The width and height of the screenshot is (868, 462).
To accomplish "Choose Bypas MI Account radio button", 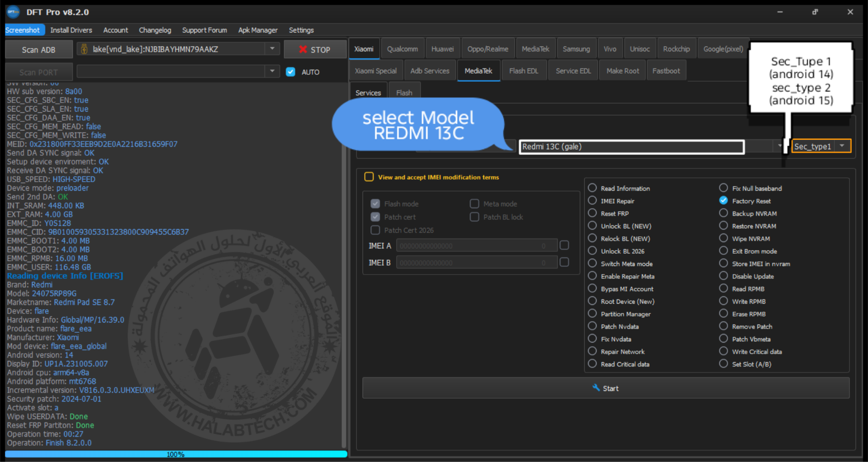I will pos(592,288).
